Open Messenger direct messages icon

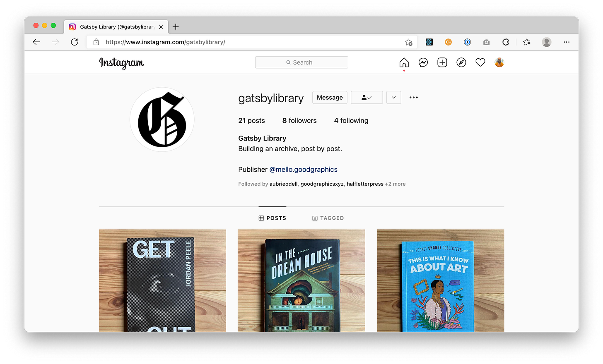click(x=423, y=62)
